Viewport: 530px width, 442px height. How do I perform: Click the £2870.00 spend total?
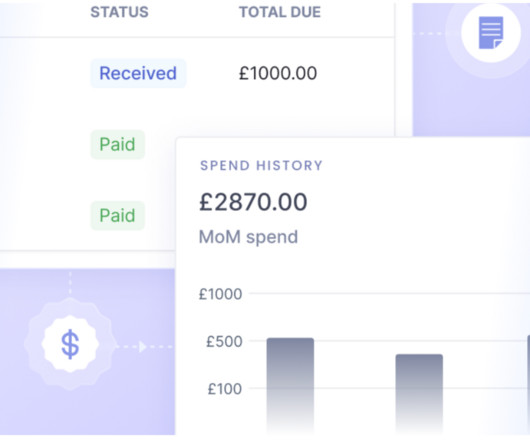tap(253, 202)
